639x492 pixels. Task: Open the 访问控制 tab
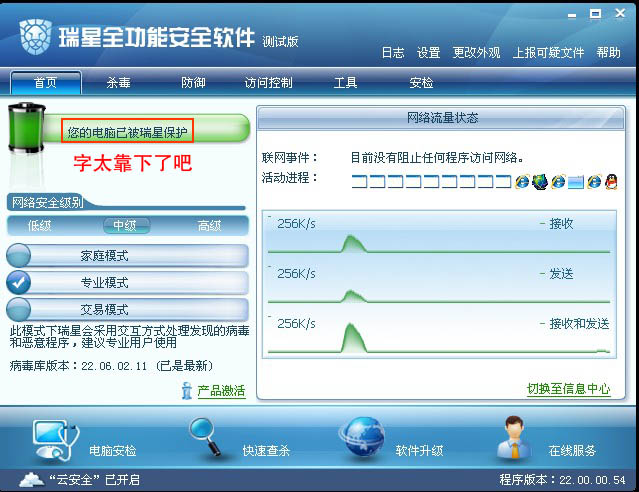(268, 83)
